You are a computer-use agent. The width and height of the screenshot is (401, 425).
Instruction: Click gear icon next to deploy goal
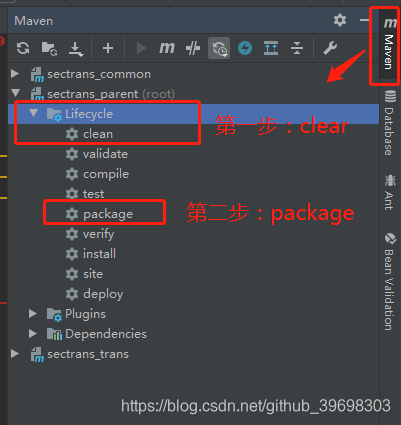point(72,294)
